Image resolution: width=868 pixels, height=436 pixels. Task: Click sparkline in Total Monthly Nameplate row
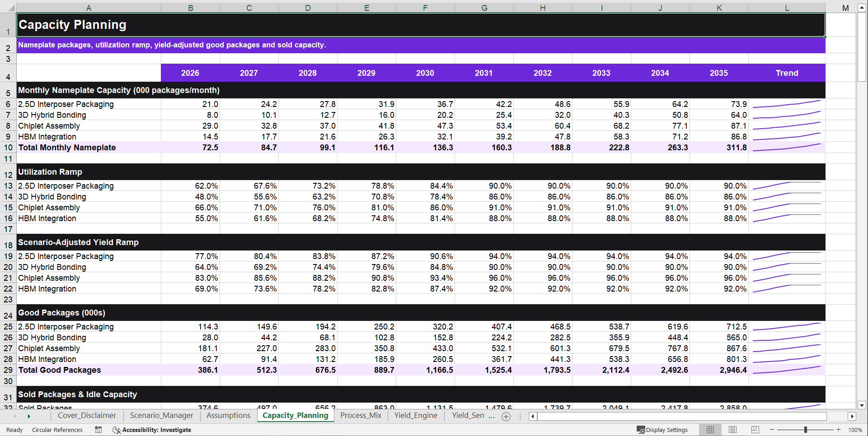787,148
